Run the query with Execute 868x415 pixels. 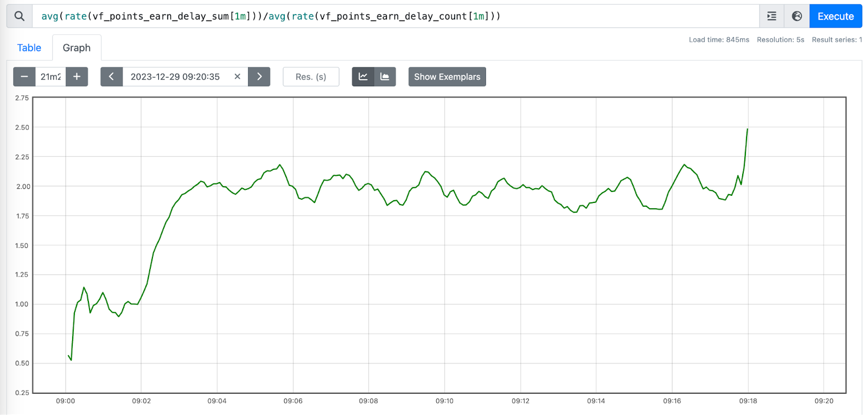click(x=835, y=16)
